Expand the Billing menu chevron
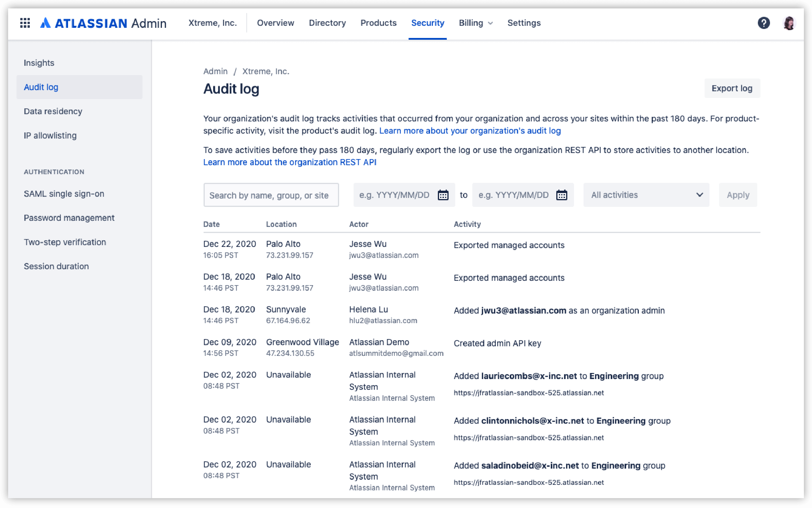Viewport: 812px width, 508px height. tap(490, 23)
